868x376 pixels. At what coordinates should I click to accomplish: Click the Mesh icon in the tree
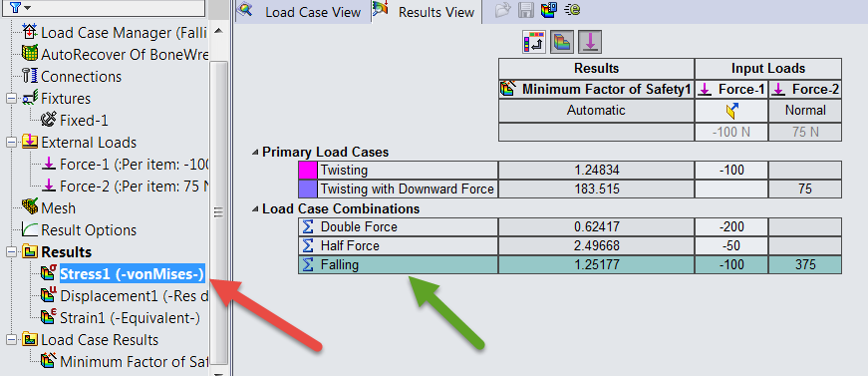[x=30, y=208]
